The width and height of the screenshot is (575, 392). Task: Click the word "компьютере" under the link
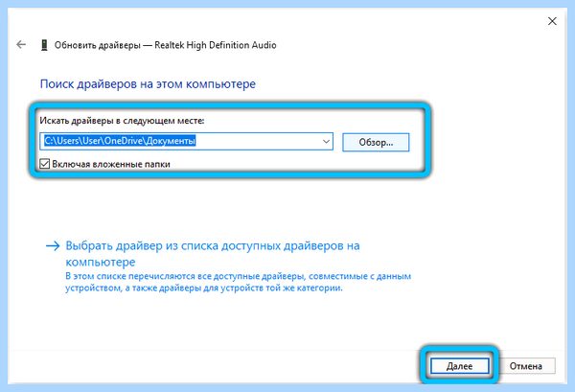coord(101,263)
